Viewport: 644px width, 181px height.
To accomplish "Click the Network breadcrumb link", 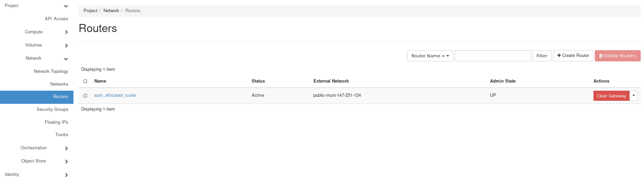I will coord(111,11).
